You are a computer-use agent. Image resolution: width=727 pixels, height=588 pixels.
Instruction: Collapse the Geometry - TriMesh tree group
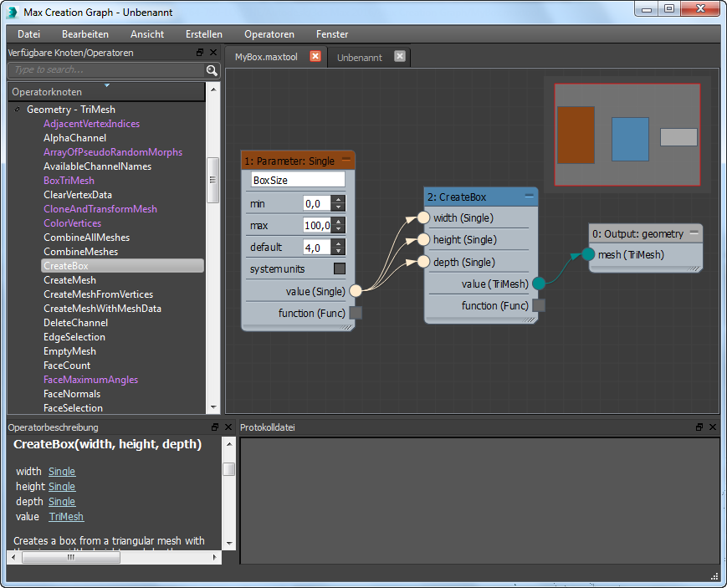click(18, 110)
